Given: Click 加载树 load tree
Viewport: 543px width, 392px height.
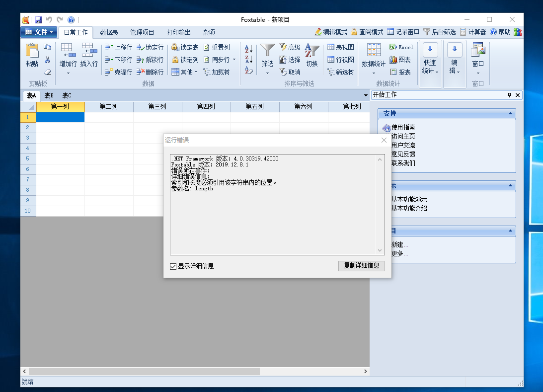Looking at the screenshot, I should (217, 72).
